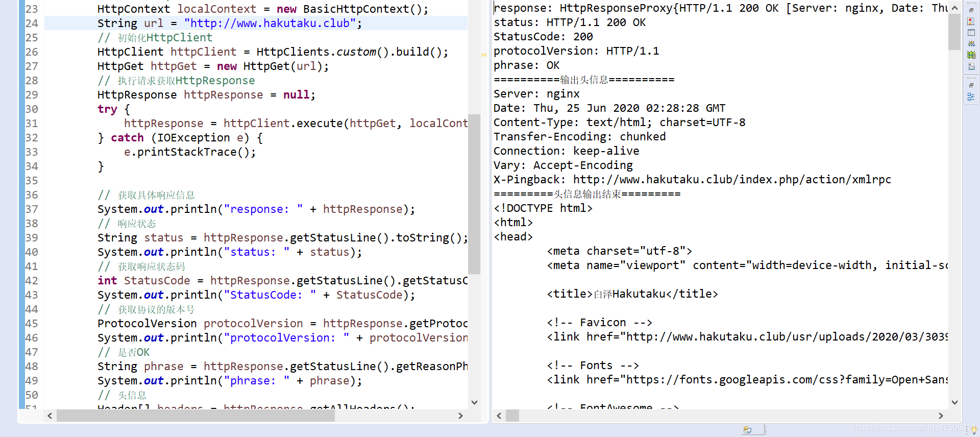Viewport: 980px width, 437px height.
Task: Click 'e.printStackTrace();' on line 33
Action: tap(190, 152)
